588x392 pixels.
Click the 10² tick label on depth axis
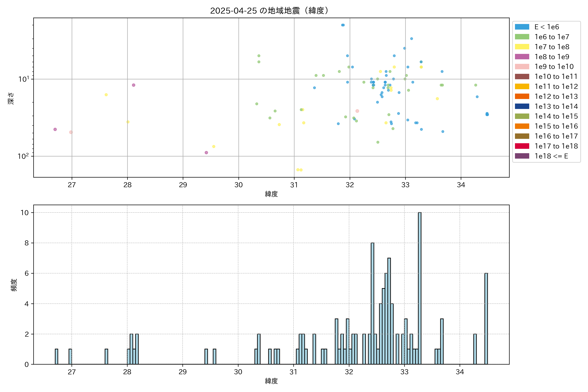(23, 156)
